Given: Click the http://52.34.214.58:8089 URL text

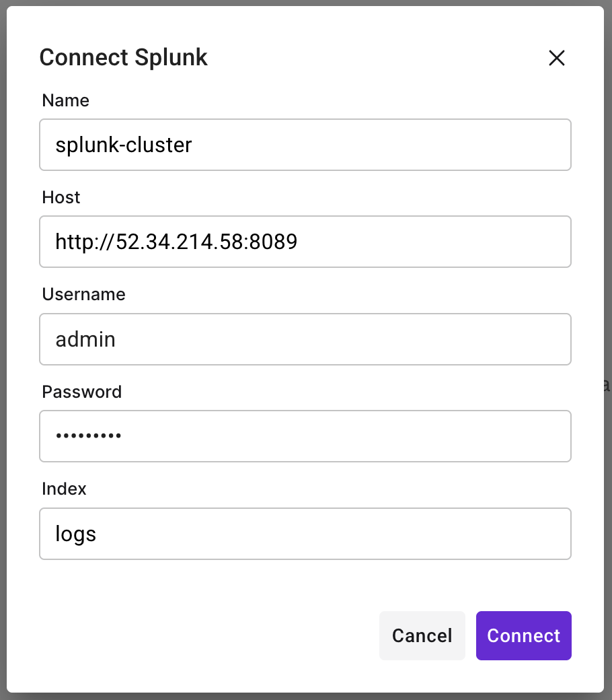Looking at the screenshot, I should 176,242.
